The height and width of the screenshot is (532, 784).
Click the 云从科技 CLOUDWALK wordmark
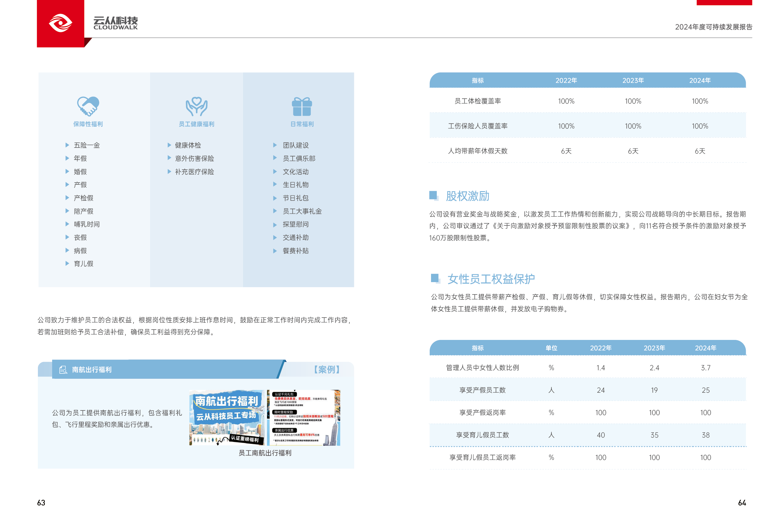pos(115,23)
